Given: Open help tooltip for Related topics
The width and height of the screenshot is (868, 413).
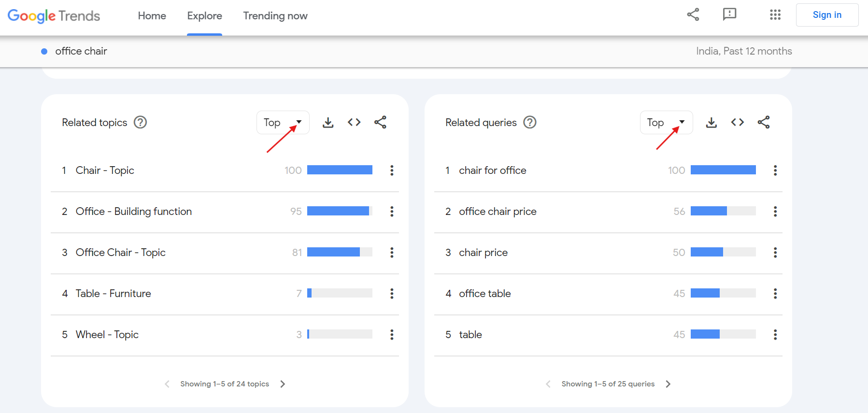Looking at the screenshot, I should (140, 122).
